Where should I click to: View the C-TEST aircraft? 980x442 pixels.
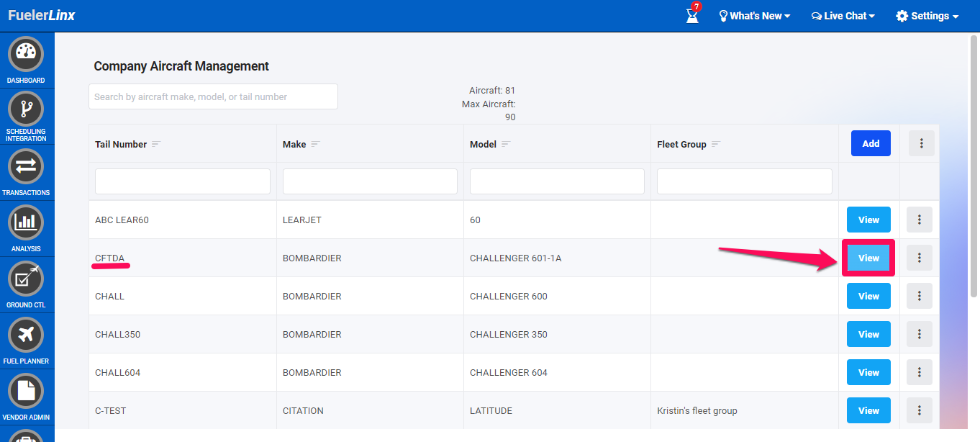coord(868,410)
